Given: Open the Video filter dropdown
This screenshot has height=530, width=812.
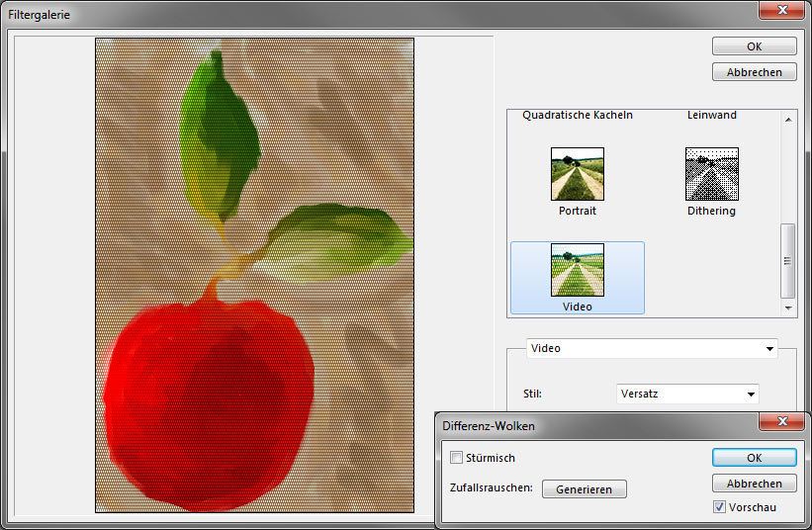Looking at the screenshot, I should 769,349.
